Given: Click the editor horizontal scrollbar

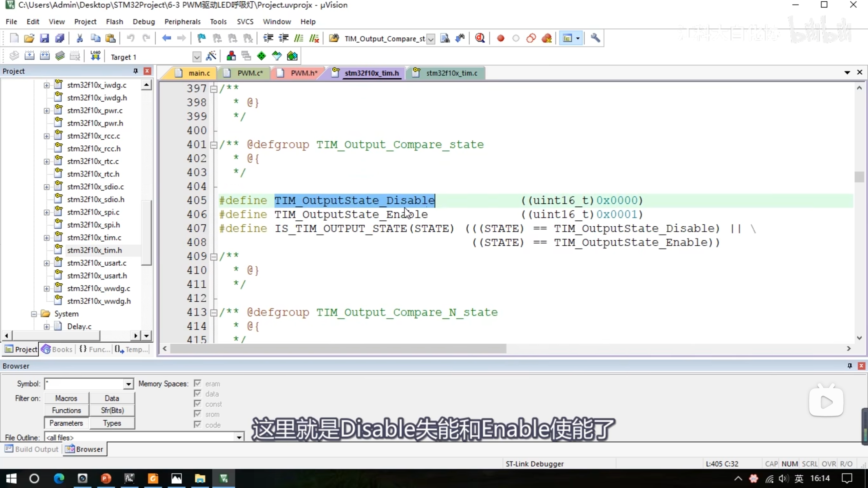Looking at the screenshot, I should tap(338, 349).
